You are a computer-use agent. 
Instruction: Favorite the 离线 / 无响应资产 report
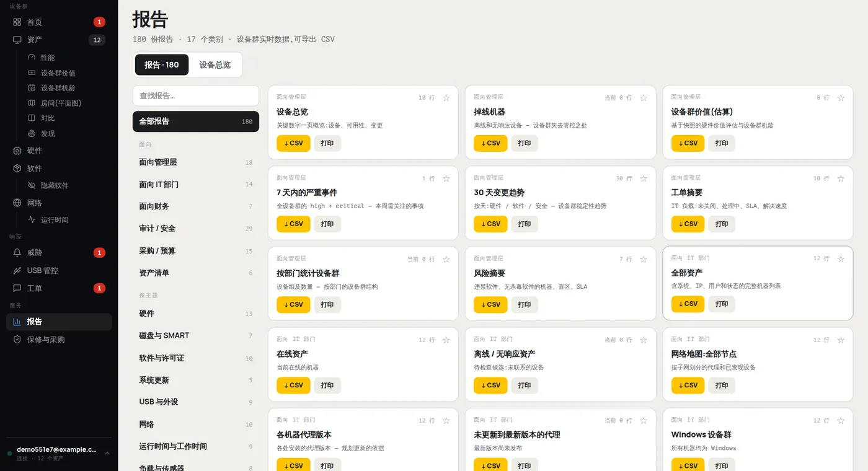644,340
